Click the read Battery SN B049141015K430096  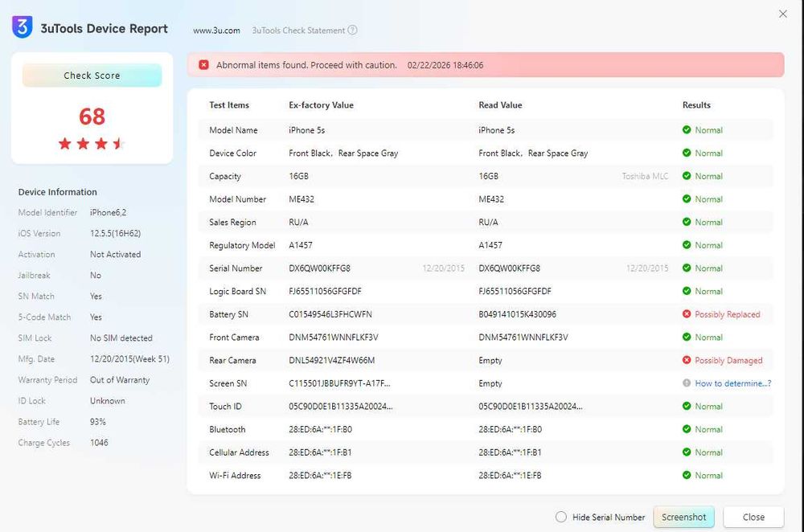coord(517,314)
